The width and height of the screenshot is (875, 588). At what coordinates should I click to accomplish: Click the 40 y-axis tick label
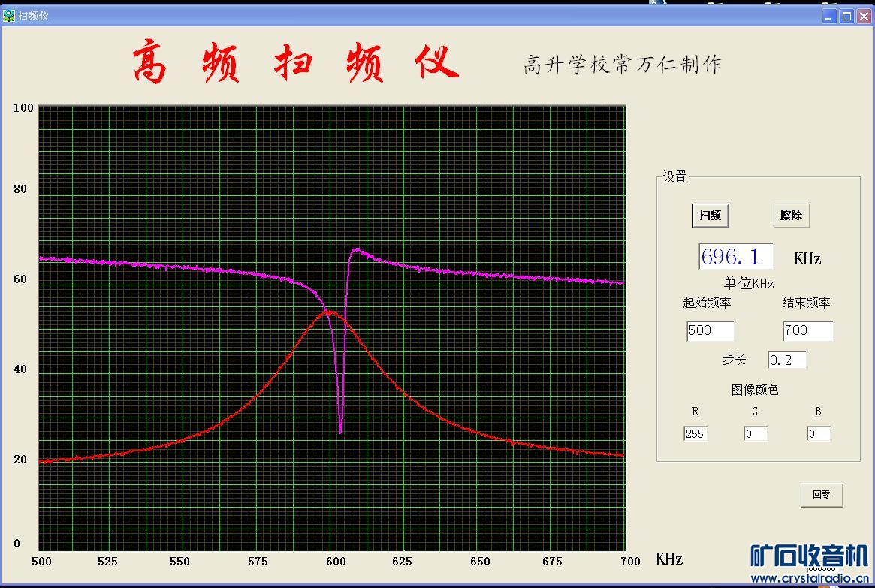pos(20,369)
